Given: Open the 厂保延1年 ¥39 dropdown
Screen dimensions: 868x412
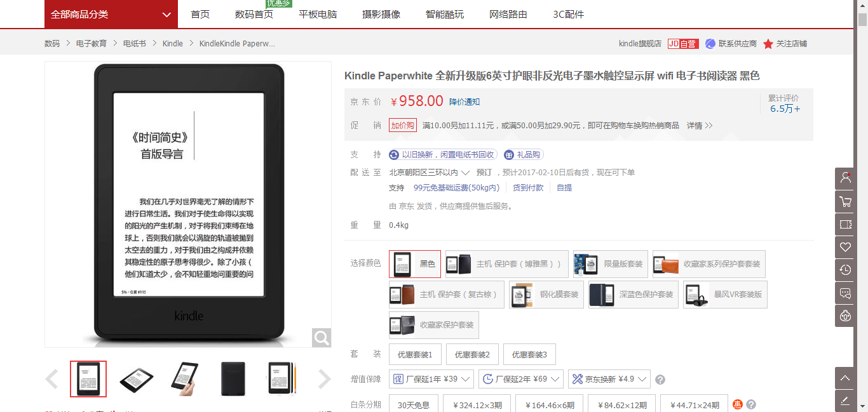Looking at the screenshot, I should tap(432, 378).
